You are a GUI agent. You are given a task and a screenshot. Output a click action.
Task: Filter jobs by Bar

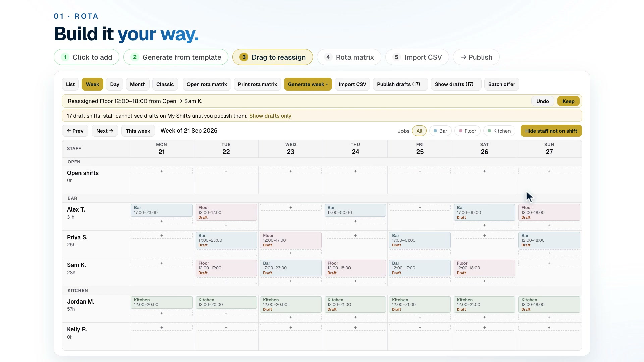440,131
